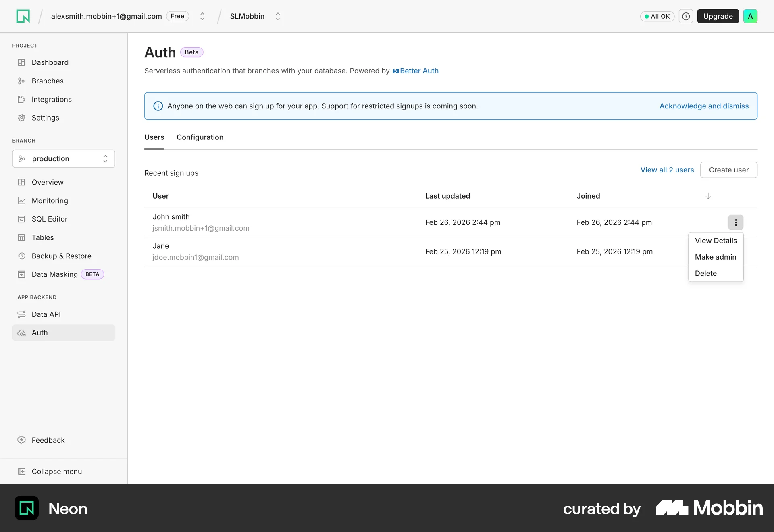Click the Beta badge beside Auth title
The image size is (774, 532).
tap(191, 52)
